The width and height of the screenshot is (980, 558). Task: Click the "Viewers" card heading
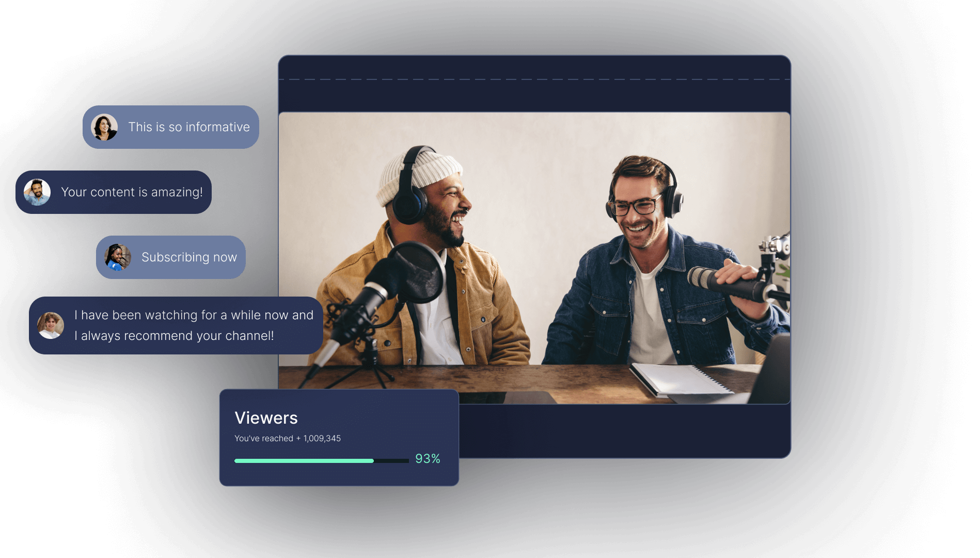[x=266, y=417]
